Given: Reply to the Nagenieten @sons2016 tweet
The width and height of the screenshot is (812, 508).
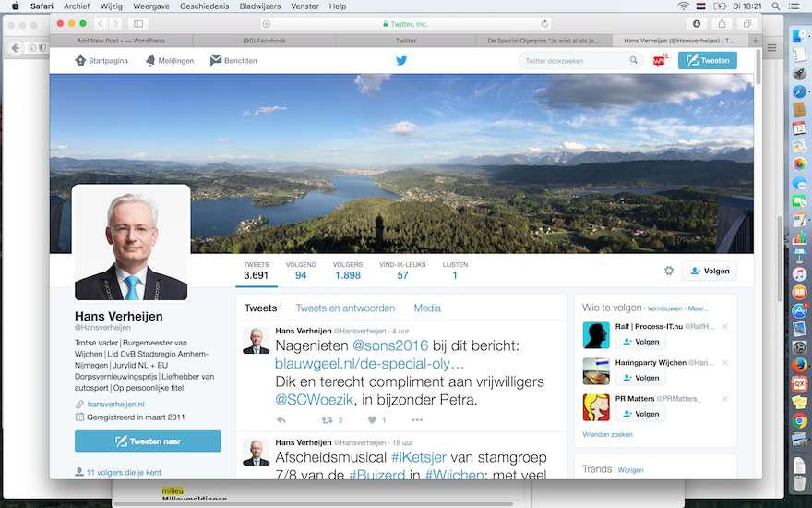Looking at the screenshot, I should (281, 420).
